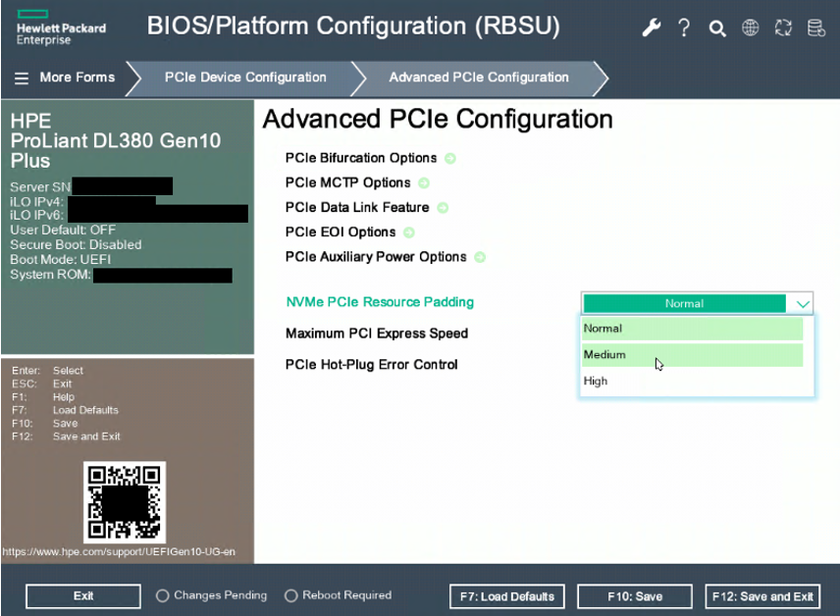Open PCIe MCTP Options via its arrow
This screenshot has width=840, height=616.
[x=423, y=182]
